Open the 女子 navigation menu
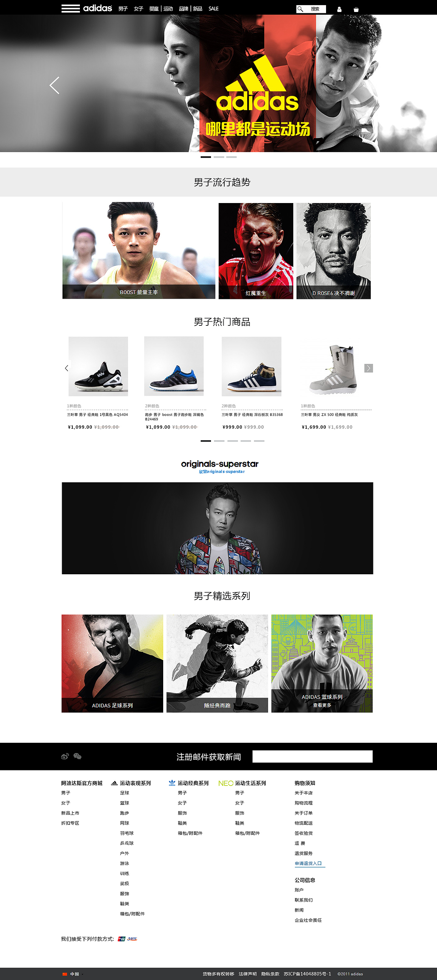 click(x=138, y=9)
